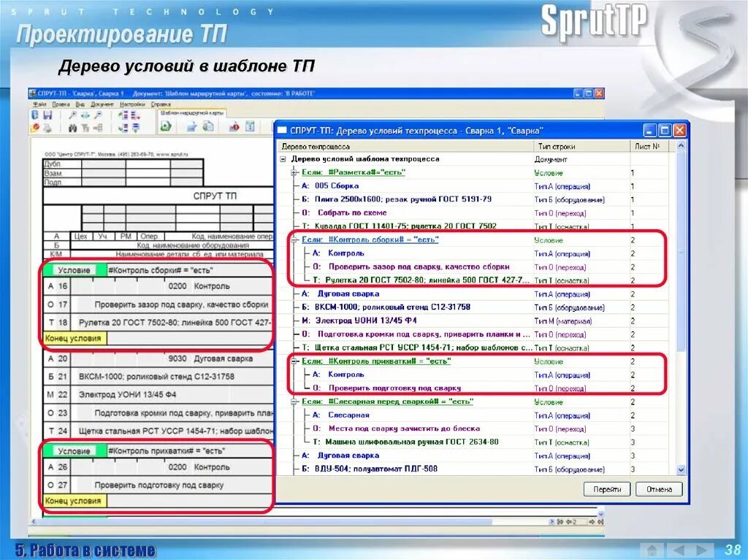The width and height of the screenshot is (748, 560).
Task: Go to the previous slide arrow
Action: tap(679, 550)
